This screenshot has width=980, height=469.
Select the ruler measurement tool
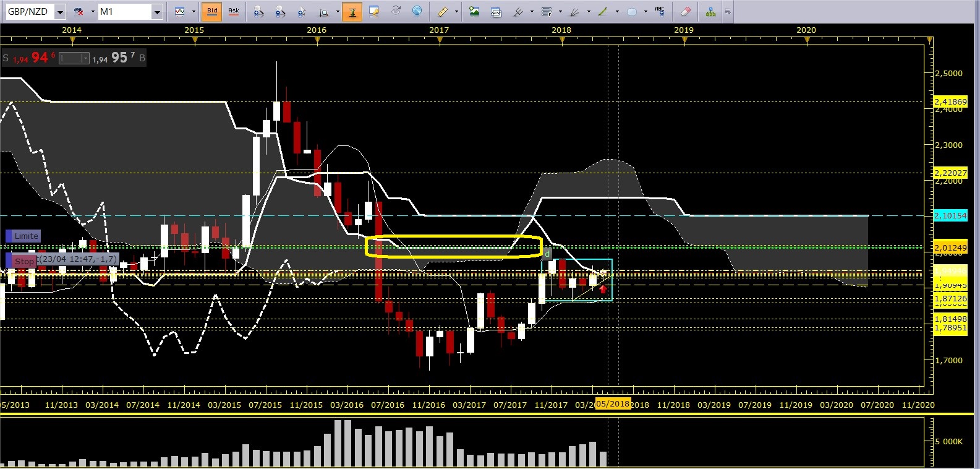pyautogui.click(x=443, y=12)
